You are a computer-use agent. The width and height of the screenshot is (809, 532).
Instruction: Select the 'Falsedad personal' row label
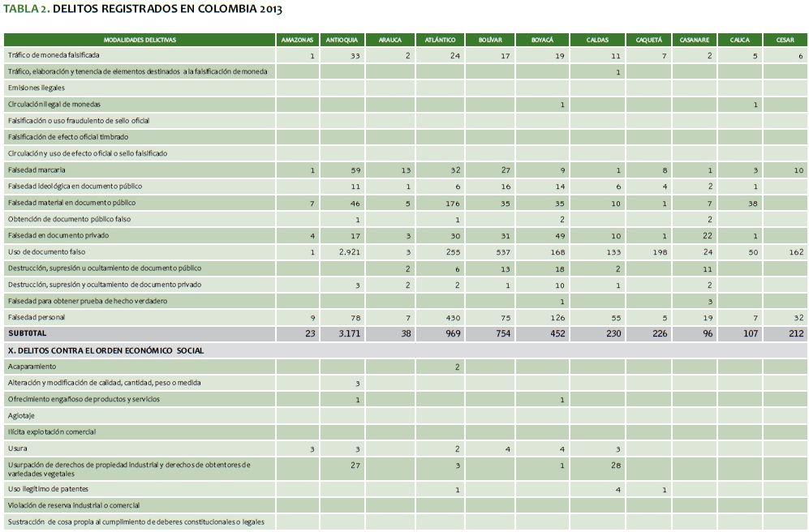pyautogui.click(x=37, y=317)
